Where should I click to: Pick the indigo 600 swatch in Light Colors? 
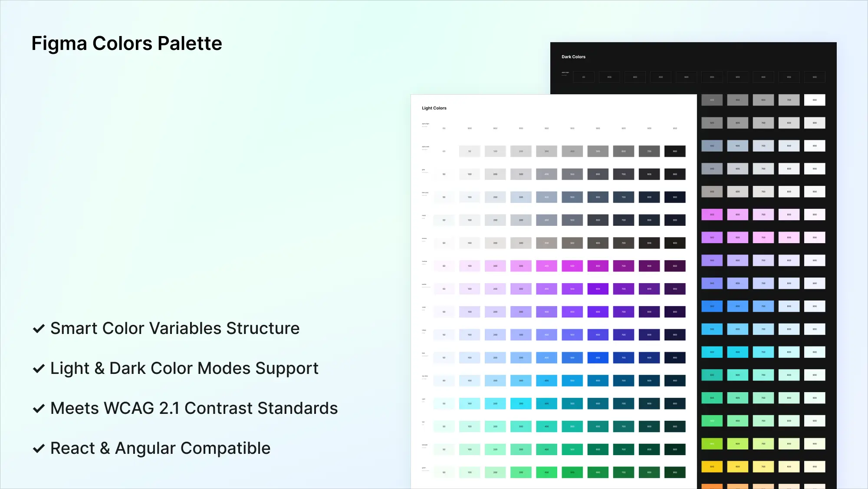598,335
